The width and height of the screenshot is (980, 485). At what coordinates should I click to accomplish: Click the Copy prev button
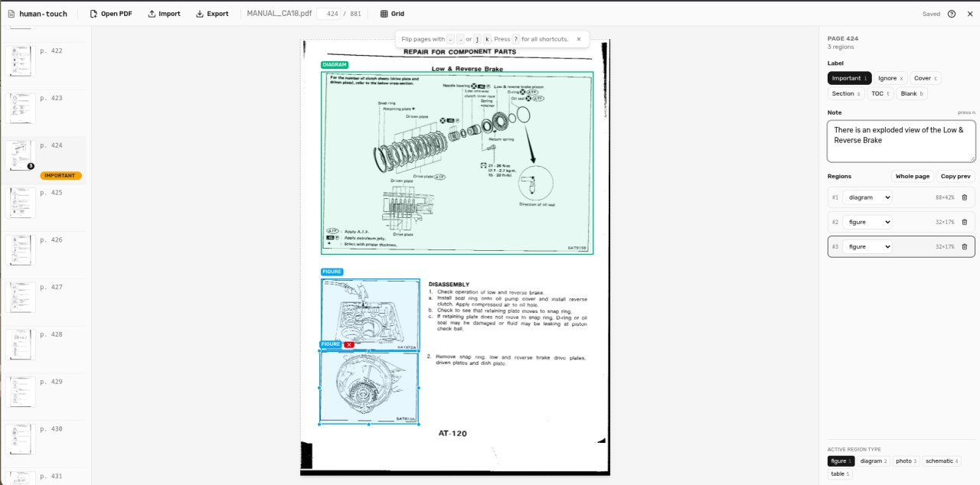[x=955, y=177]
